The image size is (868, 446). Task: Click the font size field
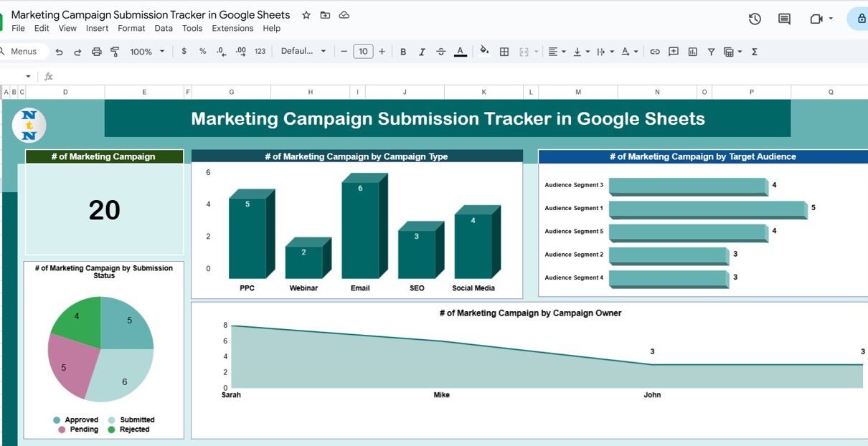click(x=363, y=52)
